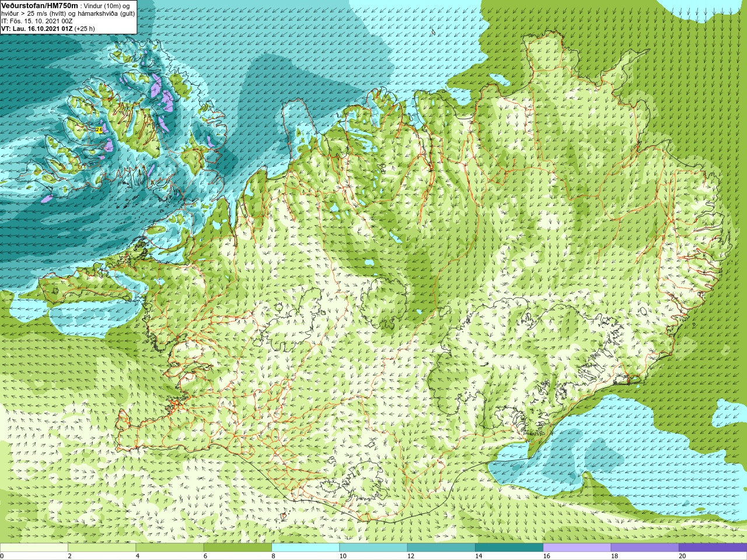
Task: Click the legend scale label 20
Action: tap(682, 556)
